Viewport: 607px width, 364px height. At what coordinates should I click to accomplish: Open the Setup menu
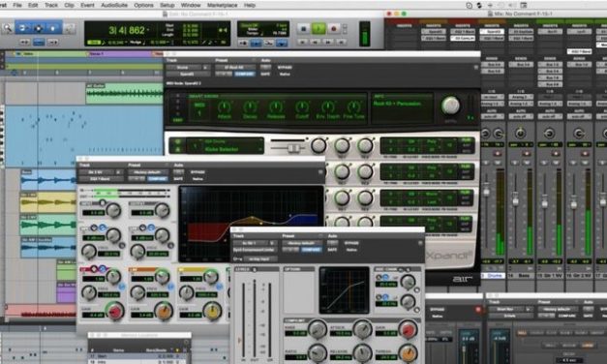[x=167, y=5]
